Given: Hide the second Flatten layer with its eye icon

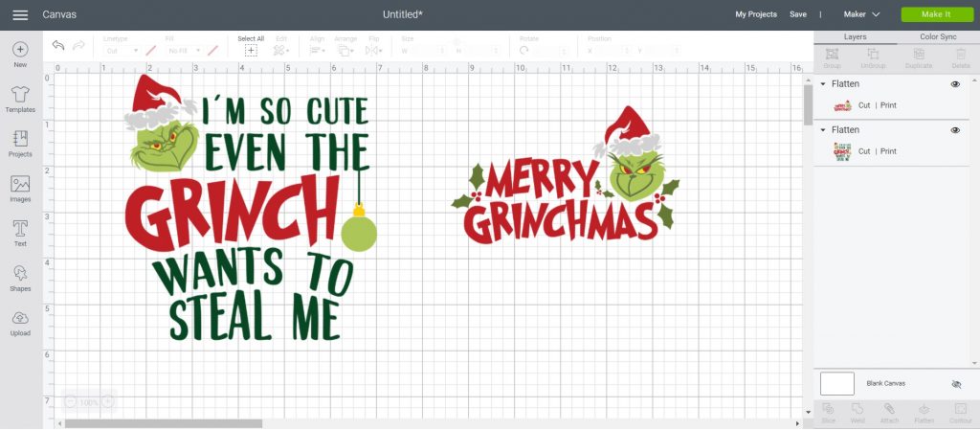Looking at the screenshot, I should [x=955, y=130].
